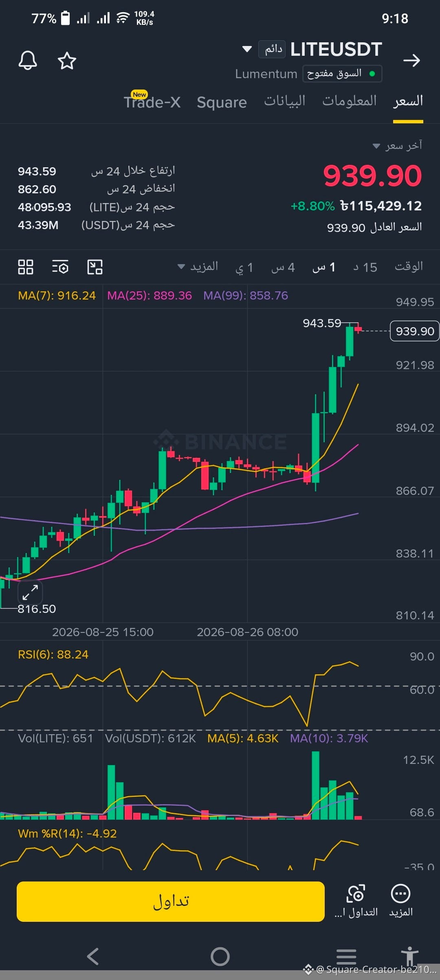The height and width of the screenshot is (980, 440).
Task: Tap the volume MA(10): 3.79K label
Action: tap(329, 738)
